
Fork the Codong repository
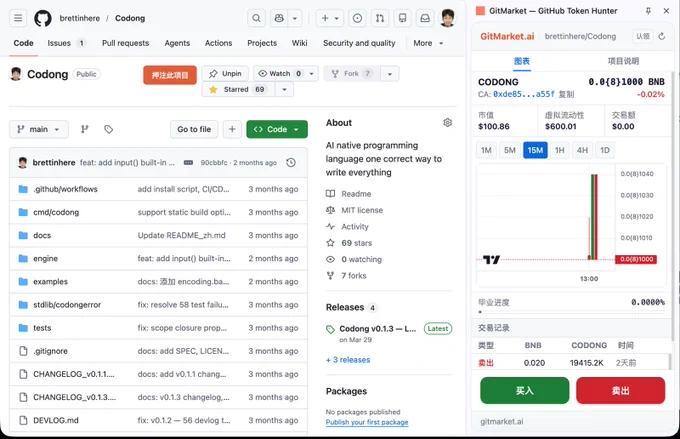[x=352, y=74]
